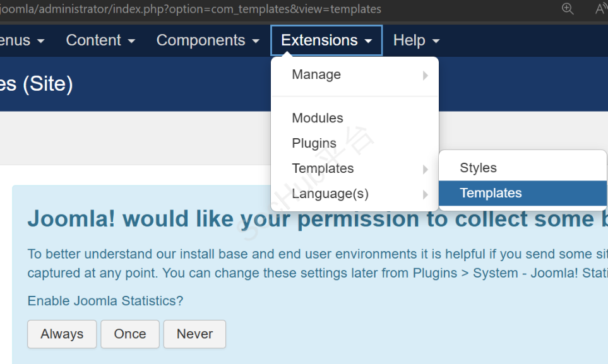Image resolution: width=608 pixels, height=364 pixels.
Task: Click Never to decline Joomla Statistics
Action: (194, 334)
